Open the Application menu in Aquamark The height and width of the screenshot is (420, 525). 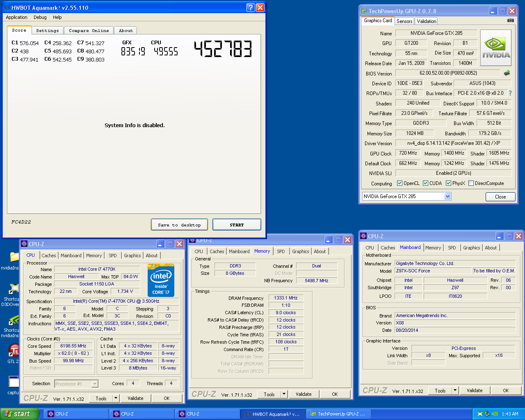[x=16, y=17]
